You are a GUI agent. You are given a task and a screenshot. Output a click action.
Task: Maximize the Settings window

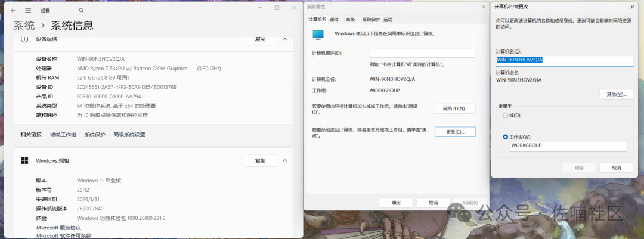pos(277,7)
